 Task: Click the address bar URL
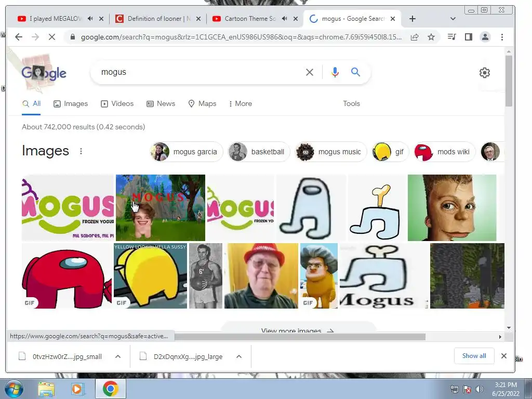[241, 37]
